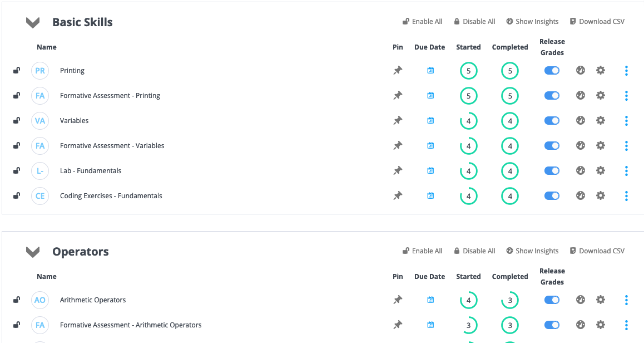
Task: Open more options menu for Arithmetic Operators
Action: pyautogui.click(x=626, y=300)
